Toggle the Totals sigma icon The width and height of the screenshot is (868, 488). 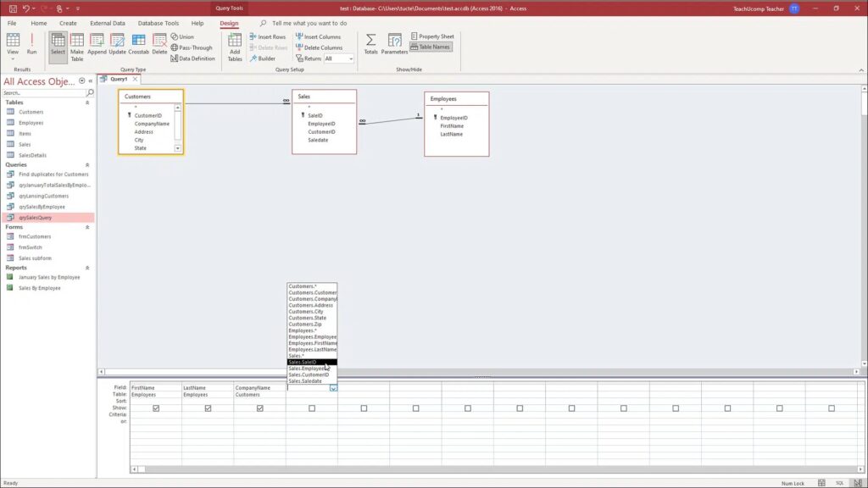[x=370, y=43]
